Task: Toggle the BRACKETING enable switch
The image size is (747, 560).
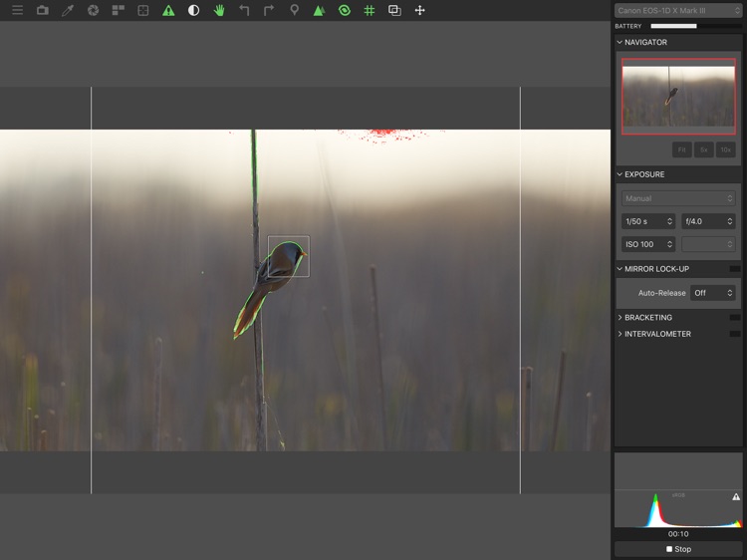Action: click(x=735, y=318)
